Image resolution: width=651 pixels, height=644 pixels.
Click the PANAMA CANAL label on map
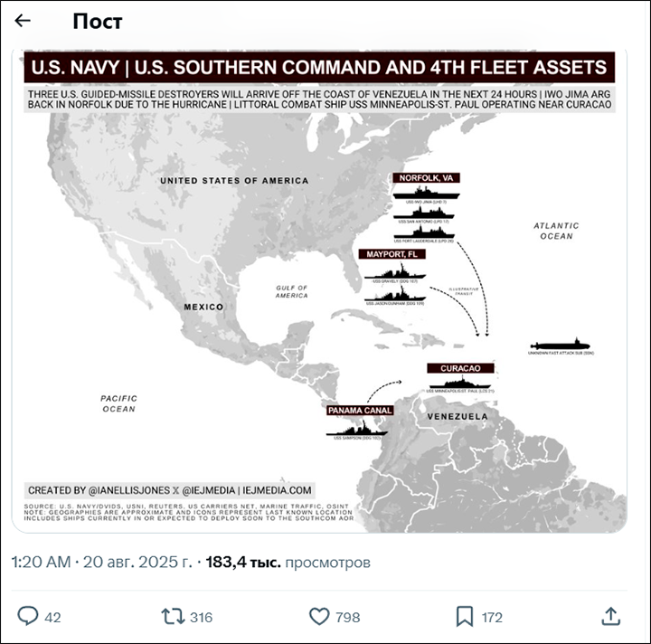click(x=360, y=411)
